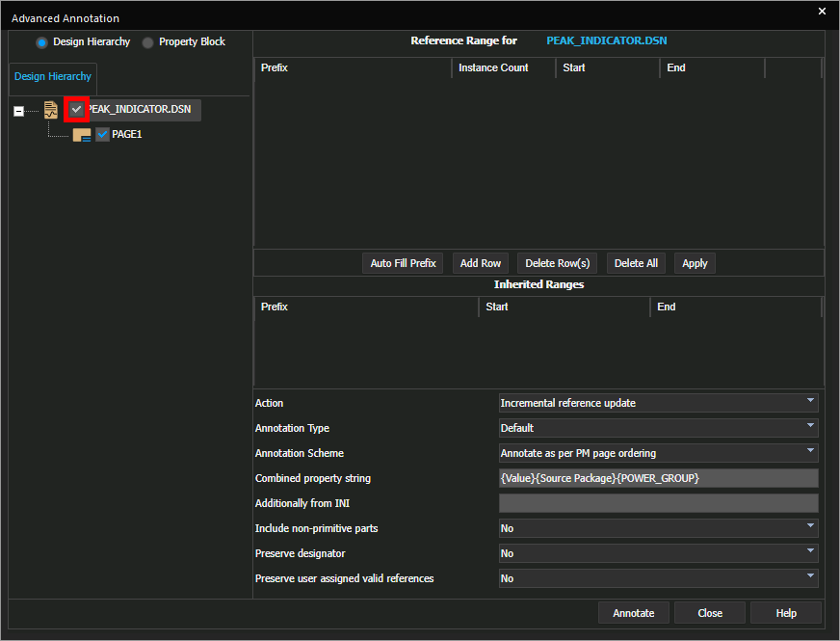Toggle the PAGE1 checkbox
The width and height of the screenshot is (840, 641).
[x=102, y=135]
